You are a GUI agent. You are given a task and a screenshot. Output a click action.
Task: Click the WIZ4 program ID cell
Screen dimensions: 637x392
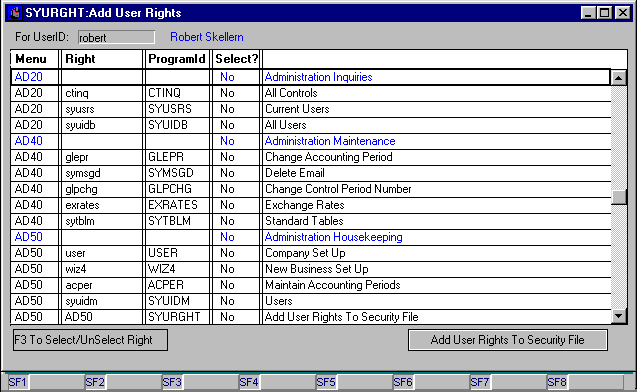point(177,269)
